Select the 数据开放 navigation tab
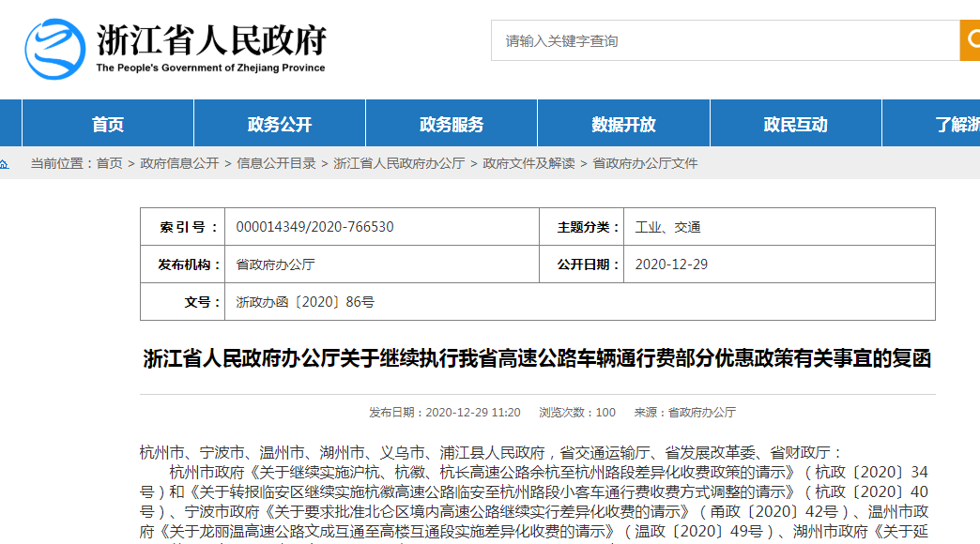The height and width of the screenshot is (544, 980). tap(623, 124)
